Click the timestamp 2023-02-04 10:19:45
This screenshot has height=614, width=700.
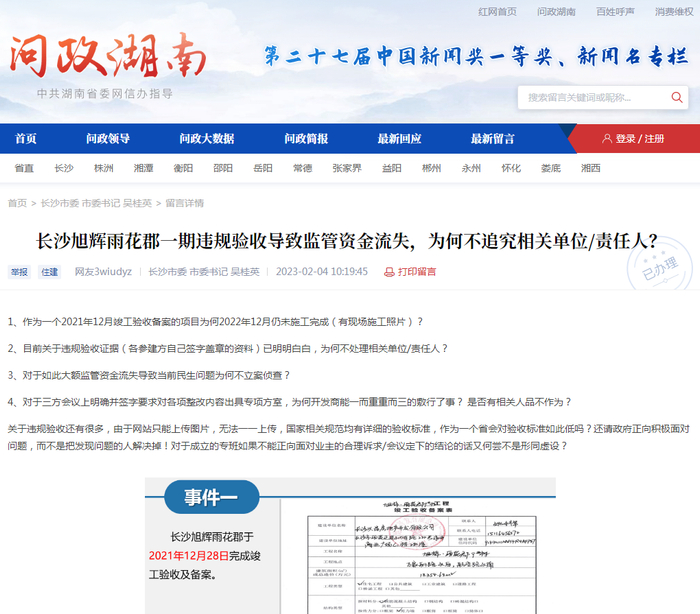[322, 272]
